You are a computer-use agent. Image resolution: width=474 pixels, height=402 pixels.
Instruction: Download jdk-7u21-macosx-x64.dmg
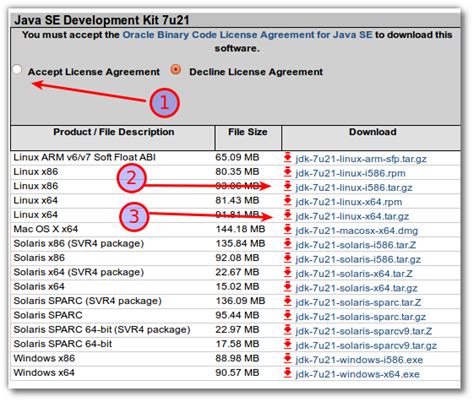point(357,231)
